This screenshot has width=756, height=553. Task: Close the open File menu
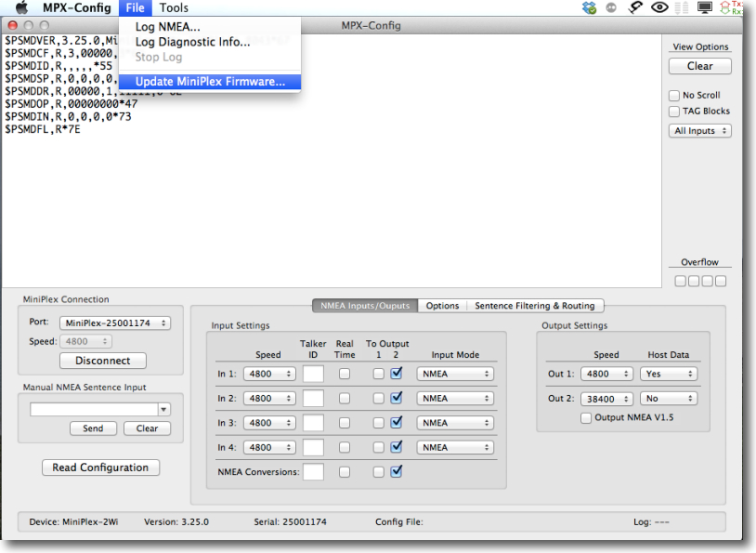tap(135, 7)
